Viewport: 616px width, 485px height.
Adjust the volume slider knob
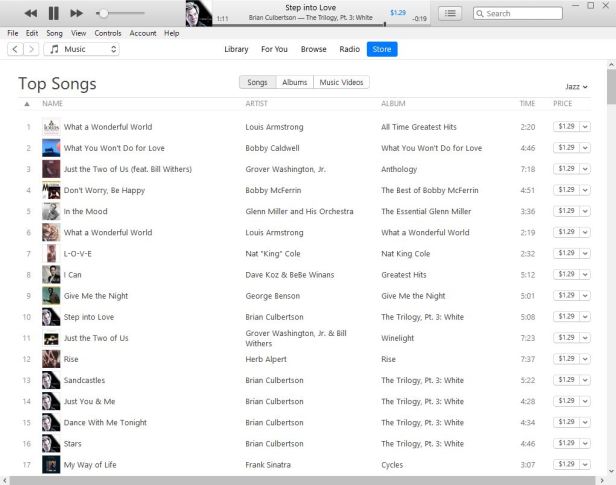[103, 13]
